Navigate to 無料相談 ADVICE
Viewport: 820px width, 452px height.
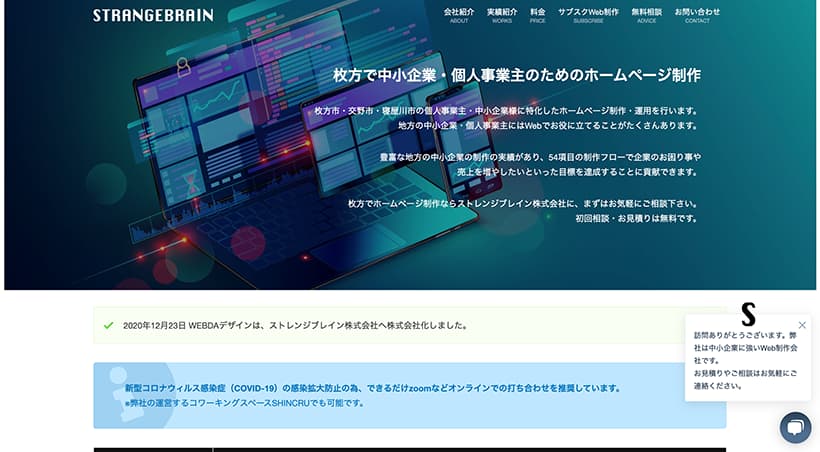tap(646, 15)
